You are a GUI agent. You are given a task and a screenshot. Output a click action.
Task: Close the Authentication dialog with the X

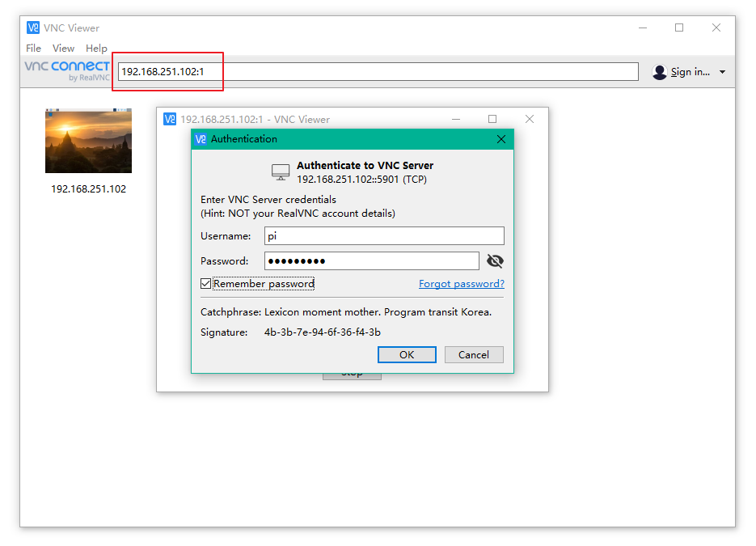[500, 139]
